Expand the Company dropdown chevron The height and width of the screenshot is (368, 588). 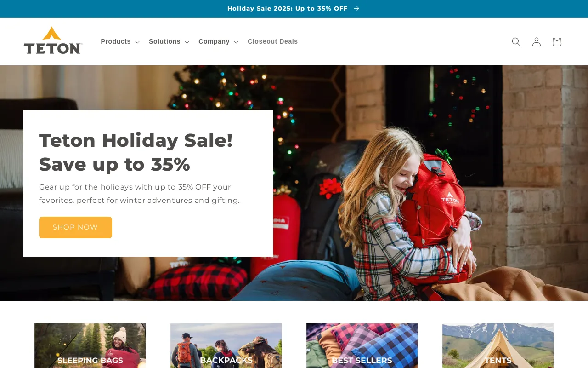pyautogui.click(x=236, y=42)
